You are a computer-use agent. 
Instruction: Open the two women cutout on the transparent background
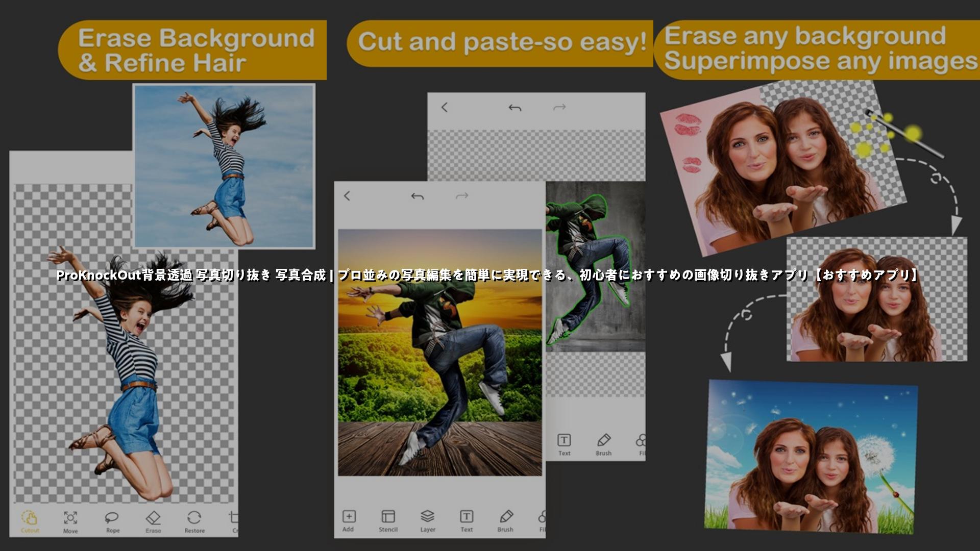877,299
